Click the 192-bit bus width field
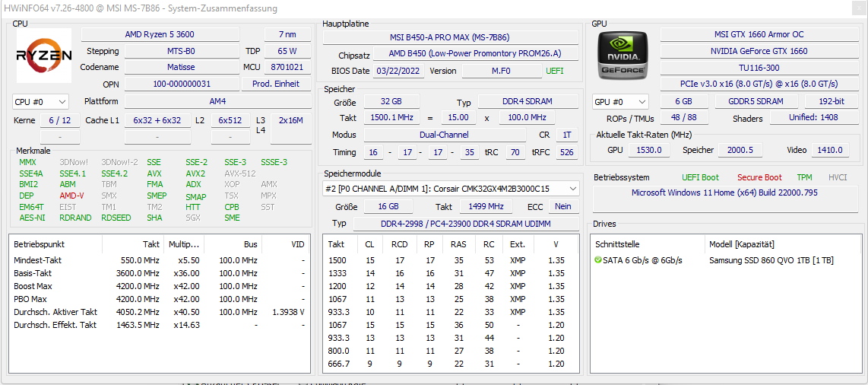868x385 pixels. coord(832,101)
